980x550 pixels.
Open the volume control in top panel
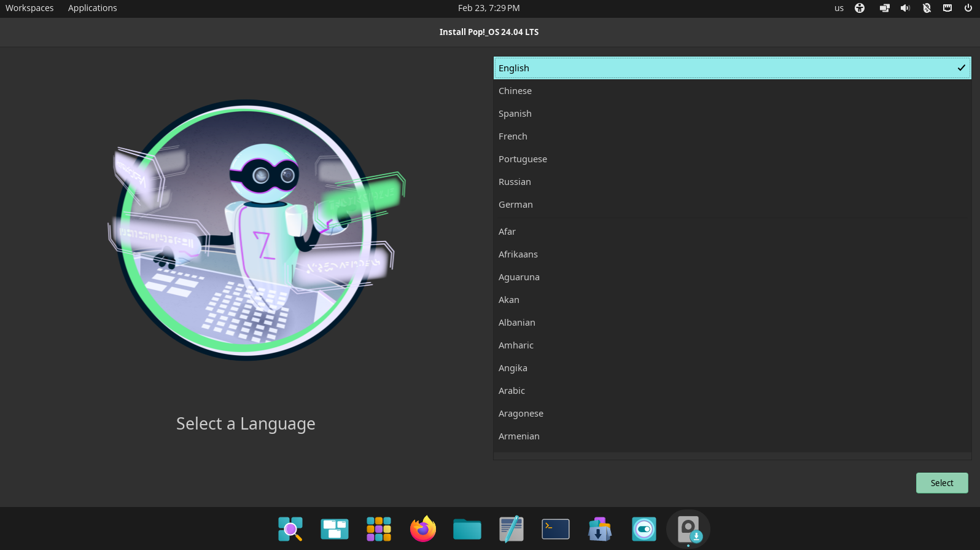pos(905,8)
